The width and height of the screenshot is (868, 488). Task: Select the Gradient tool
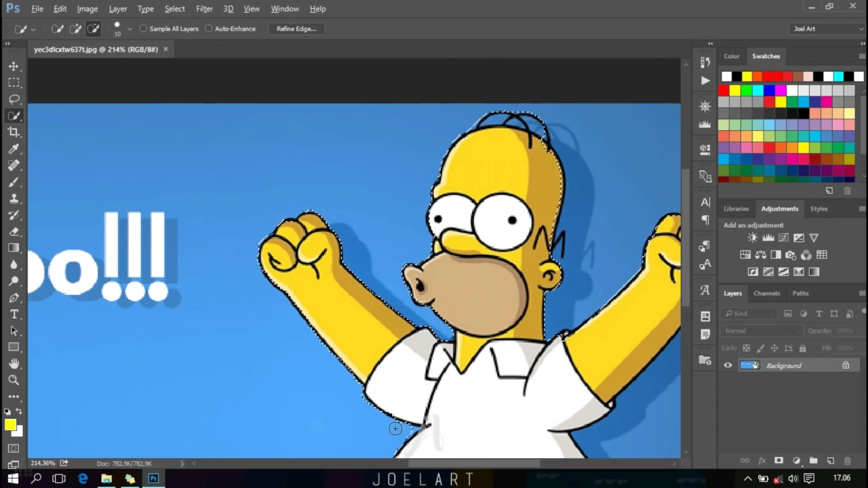pyautogui.click(x=14, y=248)
